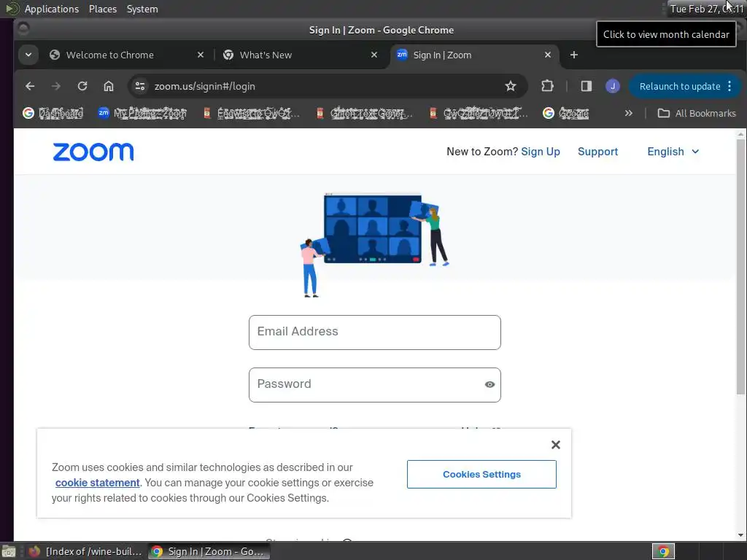Screen dimensions: 747x560
Task: Click the video meeting illustration
Action: 374,244
